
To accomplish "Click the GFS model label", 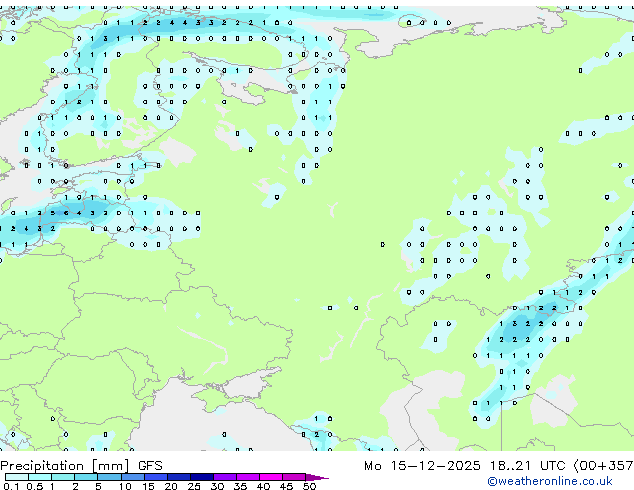I will click(x=150, y=465).
